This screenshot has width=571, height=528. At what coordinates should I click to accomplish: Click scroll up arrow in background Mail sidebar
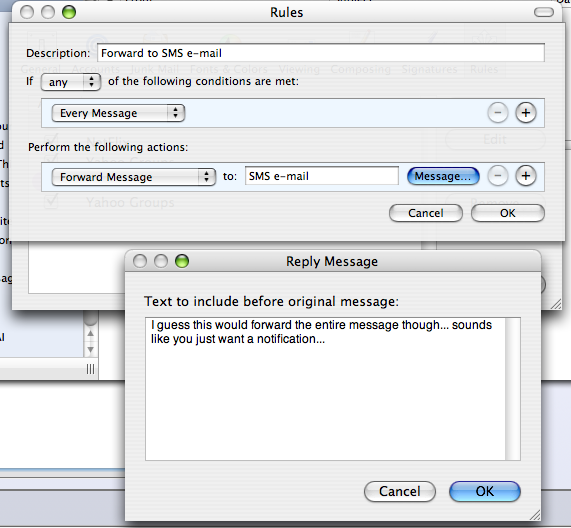[91, 334]
